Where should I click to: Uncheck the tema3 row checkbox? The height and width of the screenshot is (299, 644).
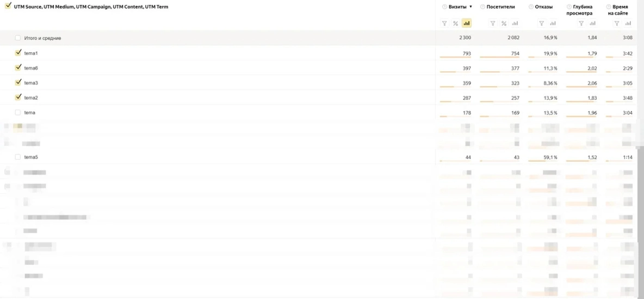click(18, 83)
